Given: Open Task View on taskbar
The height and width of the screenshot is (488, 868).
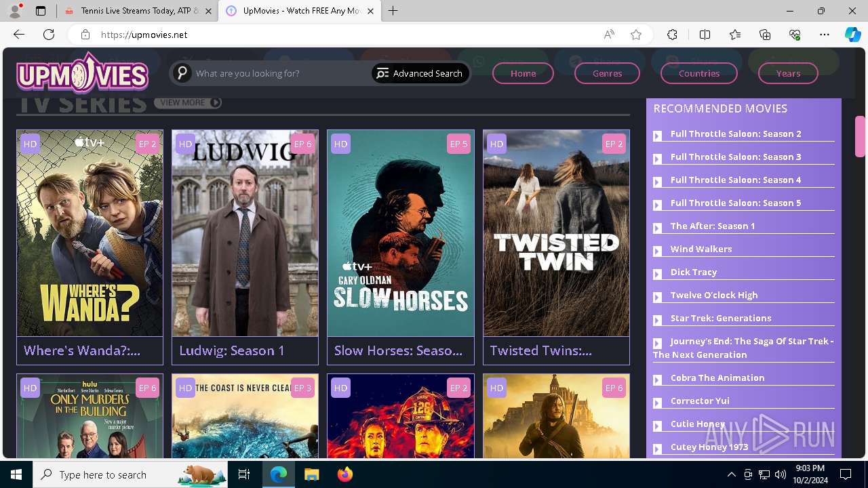Looking at the screenshot, I should (244, 474).
